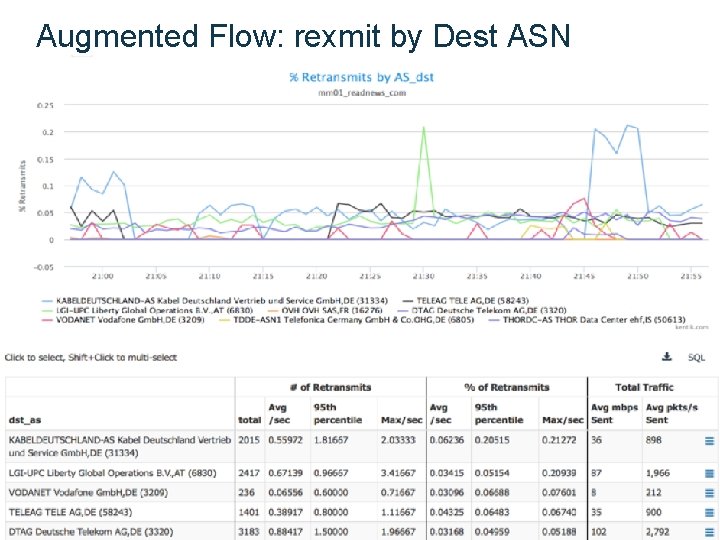Select the VODANET Vodafone GmbH table row name
The width and height of the screenshot is (720, 540).
(x=88, y=493)
